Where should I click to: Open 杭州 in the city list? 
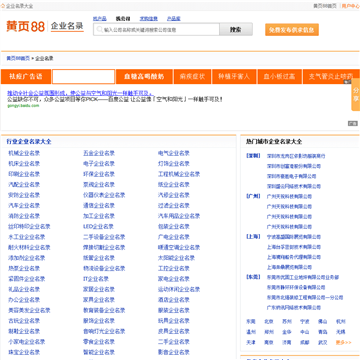pyautogui.click(x=341, y=322)
